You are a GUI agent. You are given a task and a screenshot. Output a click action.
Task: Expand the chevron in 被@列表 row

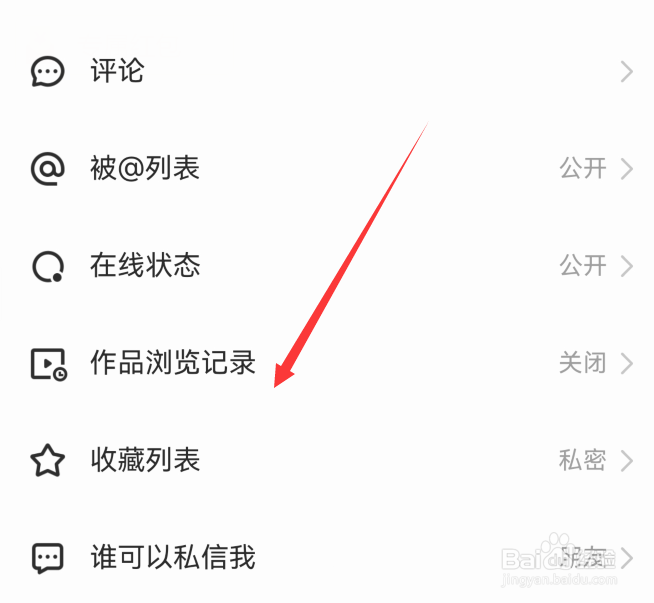pyautogui.click(x=627, y=169)
